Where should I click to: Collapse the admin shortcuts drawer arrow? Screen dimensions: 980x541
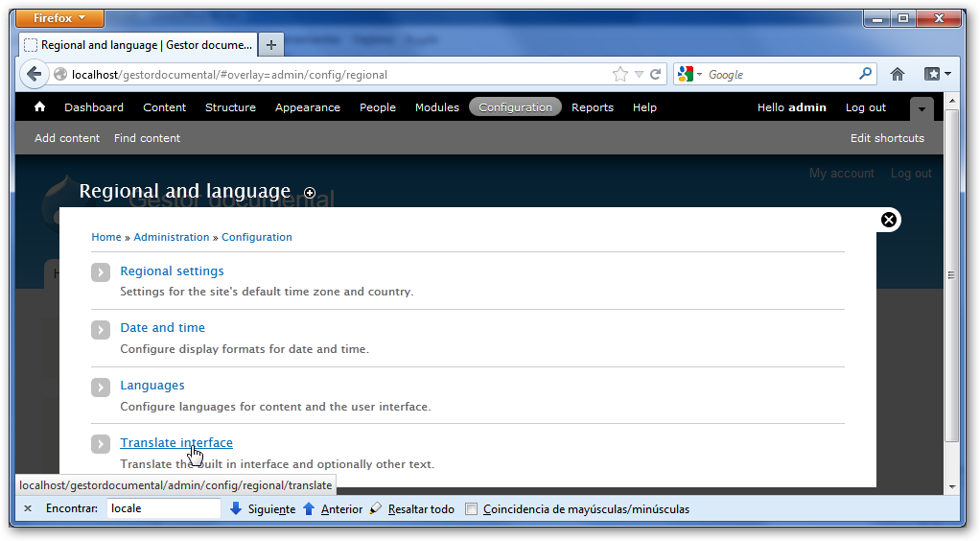[921, 108]
